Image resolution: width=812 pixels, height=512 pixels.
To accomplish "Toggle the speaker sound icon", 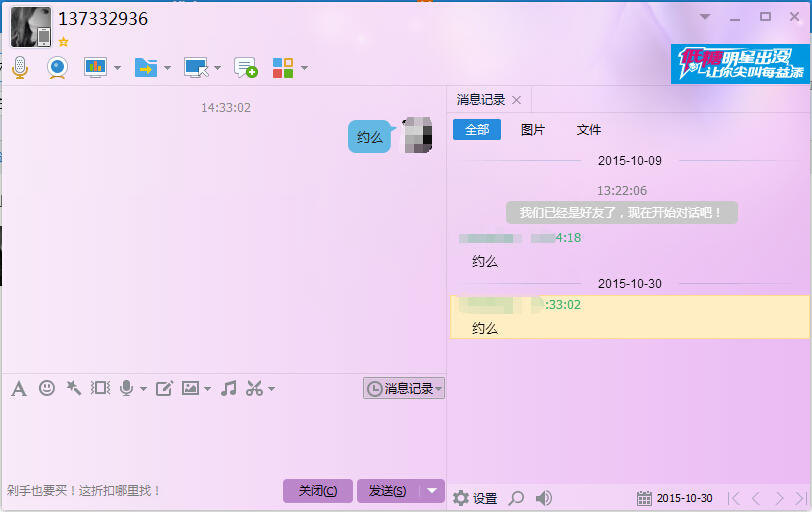I will (x=543, y=498).
